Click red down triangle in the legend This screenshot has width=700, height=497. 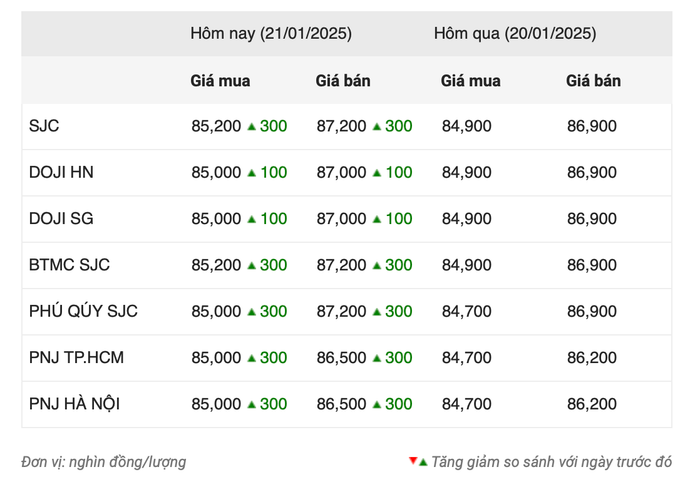(413, 460)
